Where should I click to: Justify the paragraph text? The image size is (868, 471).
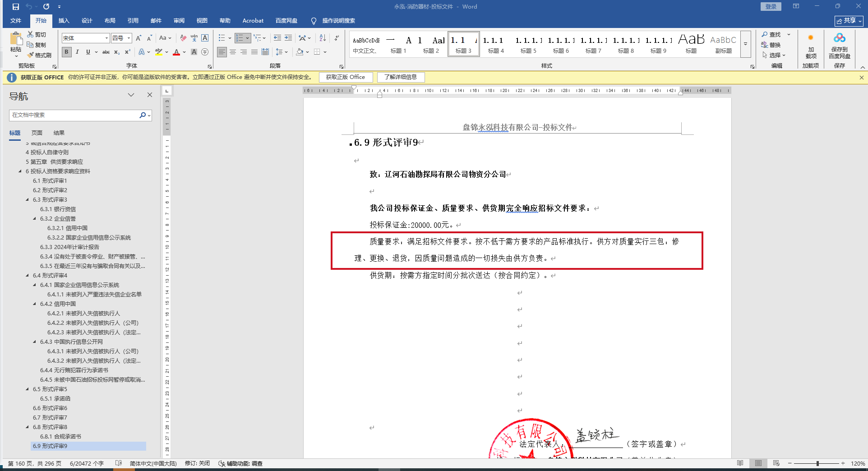(x=254, y=52)
